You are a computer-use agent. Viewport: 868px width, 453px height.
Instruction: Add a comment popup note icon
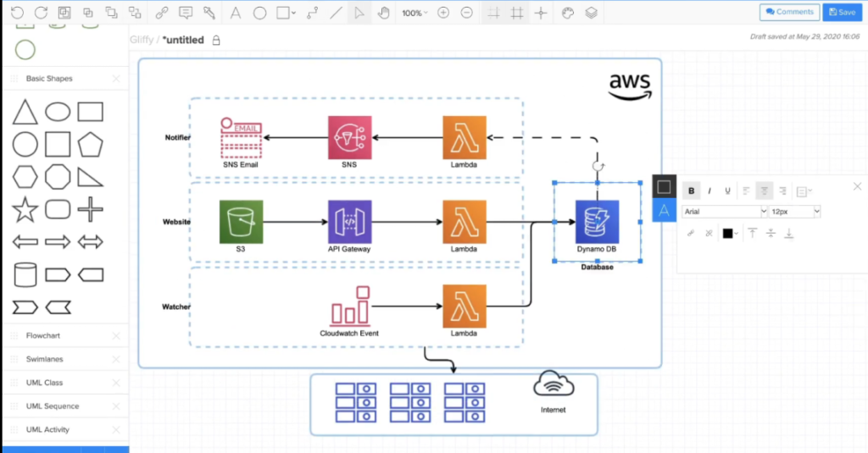[x=186, y=13]
